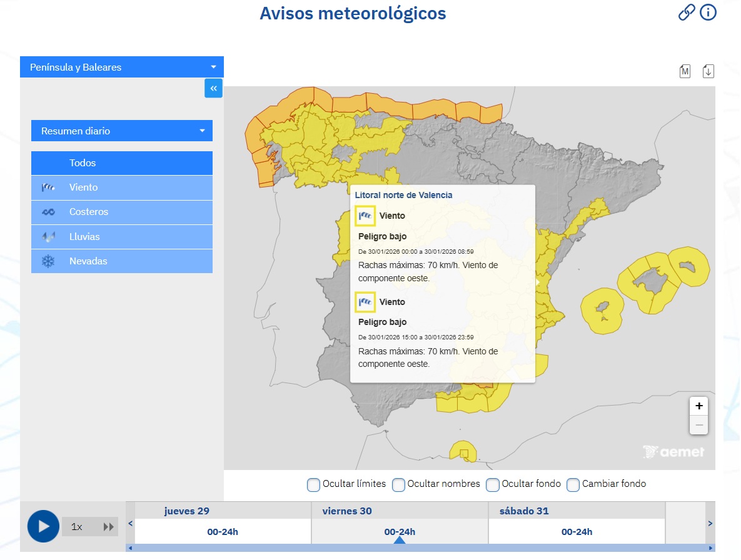Click the share link icon in the header
741x560 pixels.
(687, 12)
